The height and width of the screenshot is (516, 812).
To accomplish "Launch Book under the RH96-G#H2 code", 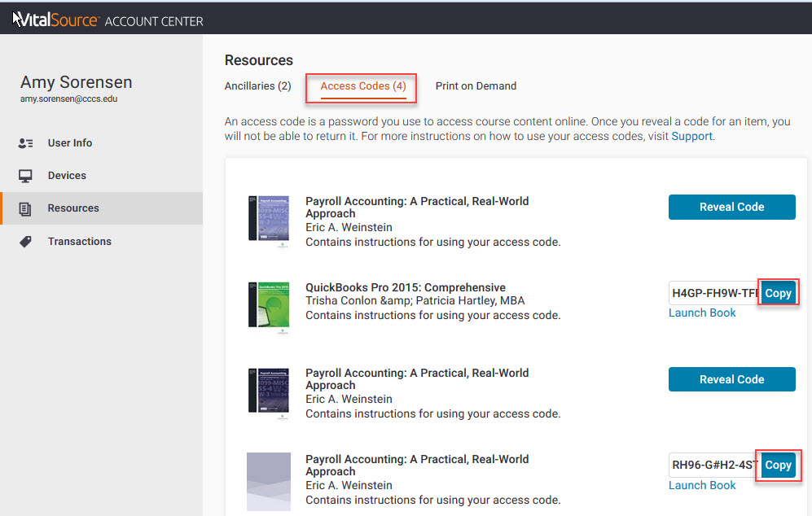I will tap(702, 485).
